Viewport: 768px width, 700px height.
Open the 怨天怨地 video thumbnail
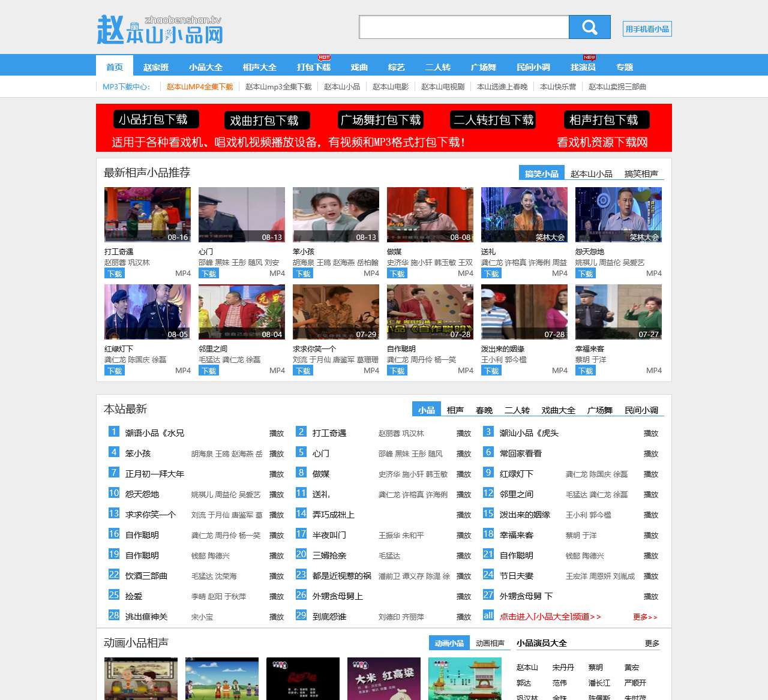click(619, 215)
